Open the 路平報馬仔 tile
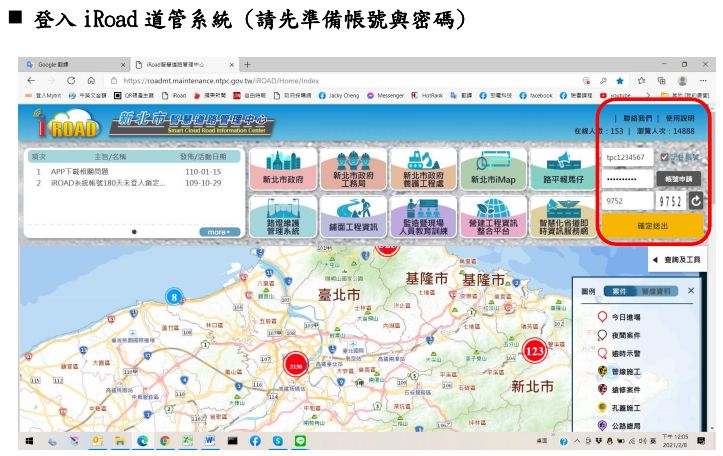The image size is (723, 456). tap(563, 169)
